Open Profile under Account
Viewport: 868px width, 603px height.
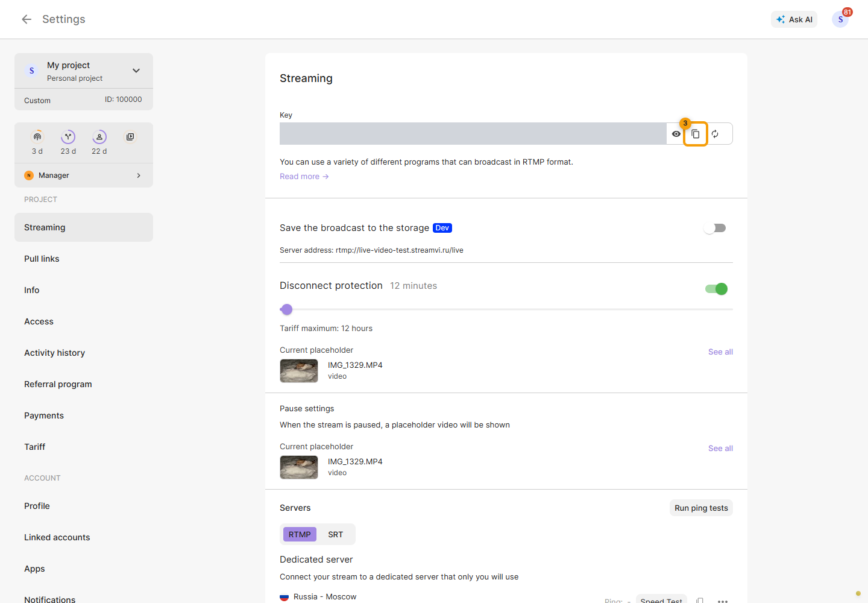click(84, 506)
